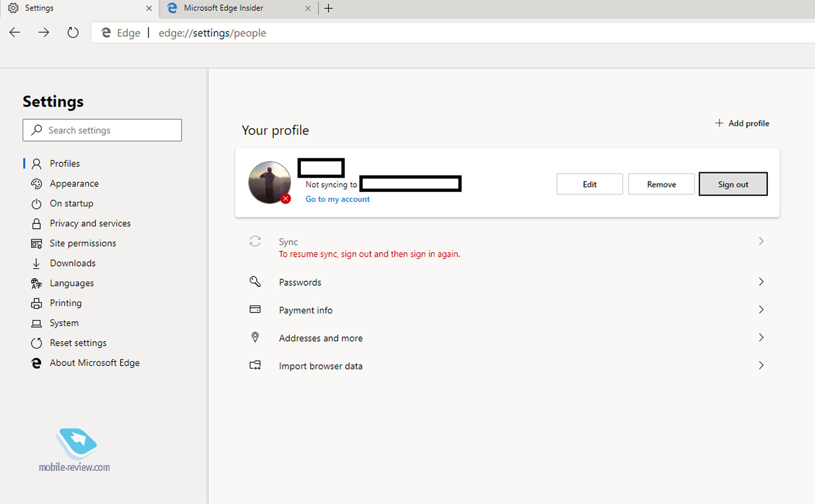This screenshot has width=815, height=504.
Task: Click the Profiles person icon
Action: [x=37, y=164]
